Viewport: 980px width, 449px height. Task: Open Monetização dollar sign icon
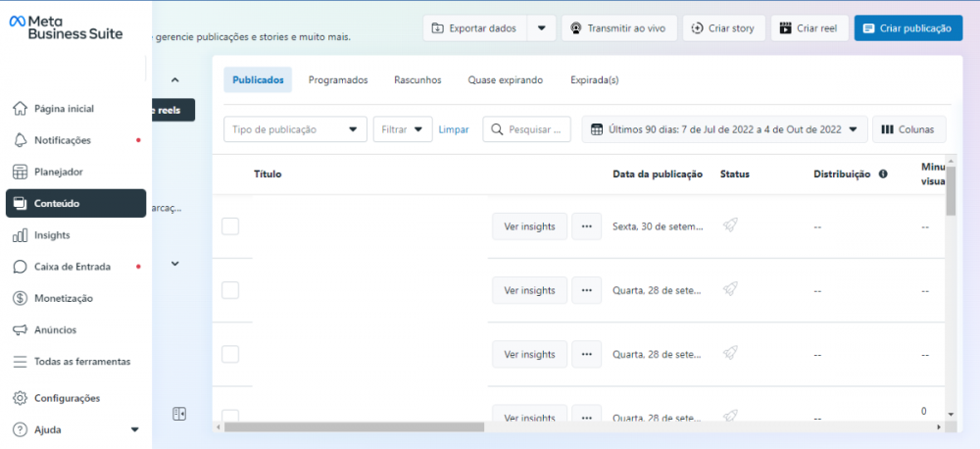(x=20, y=298)
